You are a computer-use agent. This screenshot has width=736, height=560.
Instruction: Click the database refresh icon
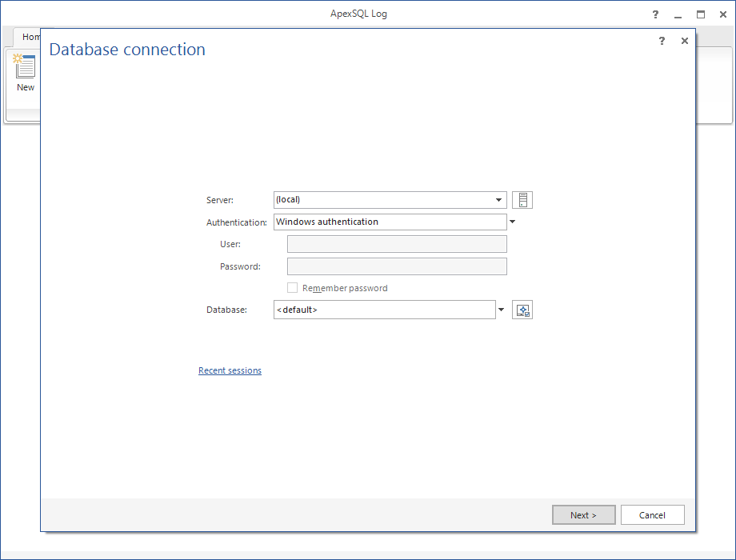(x=522, y=310)
